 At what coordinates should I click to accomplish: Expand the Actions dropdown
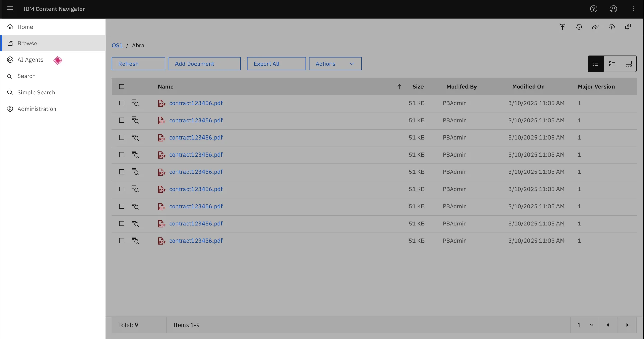[335, 64]
